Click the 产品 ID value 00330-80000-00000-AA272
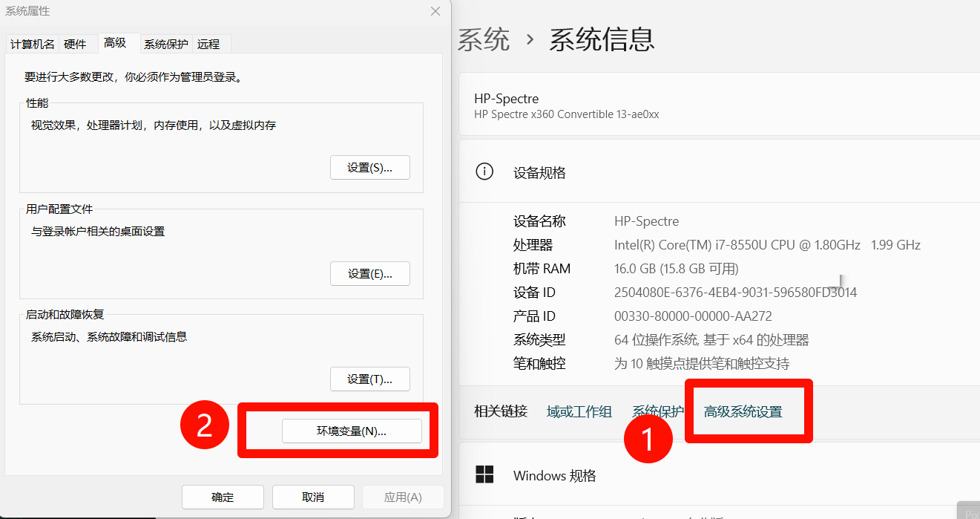 [693, 316]
